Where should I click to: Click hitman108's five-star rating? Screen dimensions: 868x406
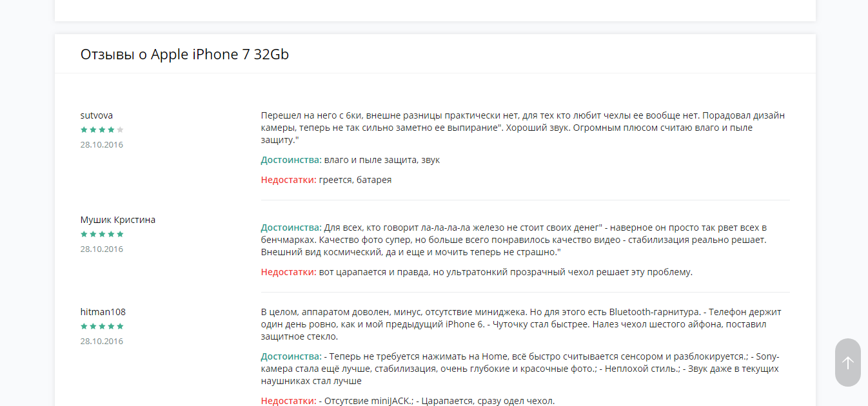point(102,326)
